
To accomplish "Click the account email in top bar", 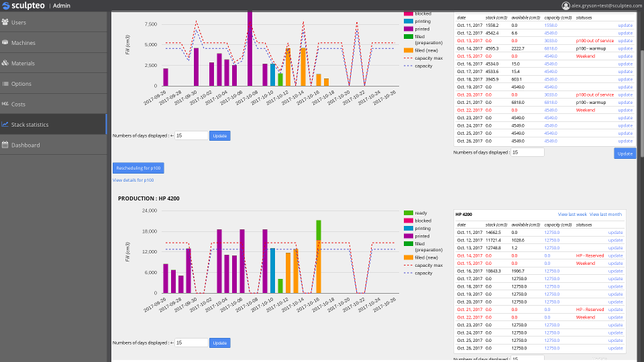I will coord(606,6).
